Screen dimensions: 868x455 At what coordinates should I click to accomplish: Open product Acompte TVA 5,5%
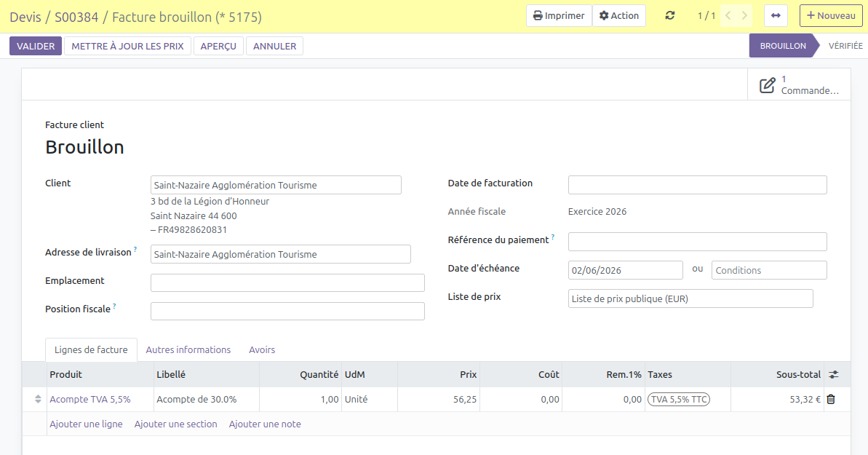[x=90, y=399]
